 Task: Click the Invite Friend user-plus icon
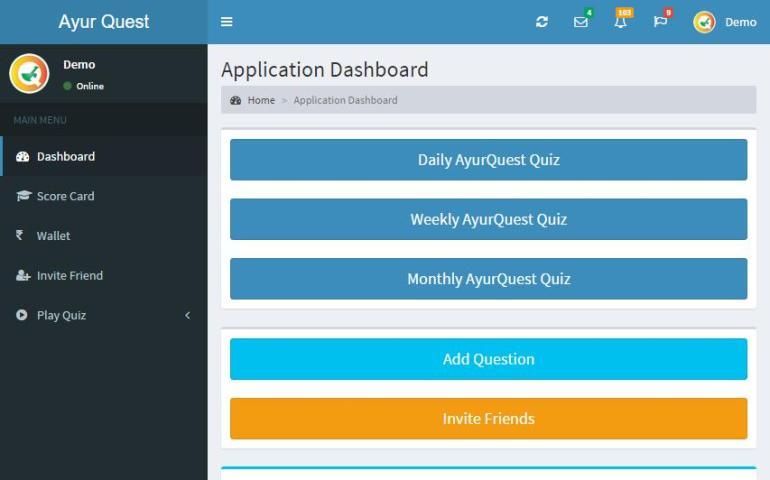(x=22, y=276)
